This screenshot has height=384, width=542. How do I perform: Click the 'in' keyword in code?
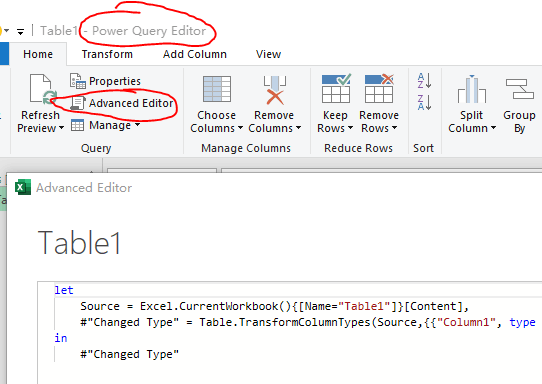point(60,338)
